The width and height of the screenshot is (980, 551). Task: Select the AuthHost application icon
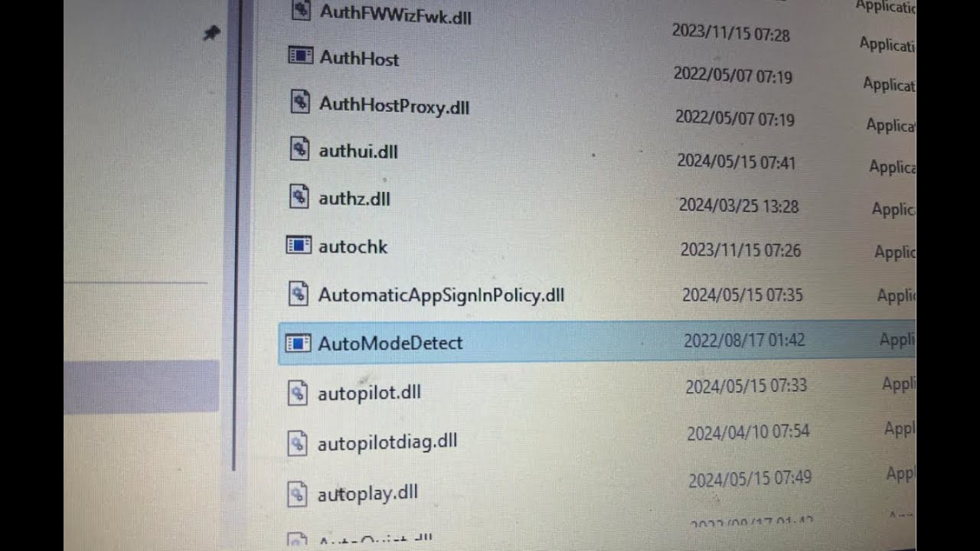pos(301,55)
